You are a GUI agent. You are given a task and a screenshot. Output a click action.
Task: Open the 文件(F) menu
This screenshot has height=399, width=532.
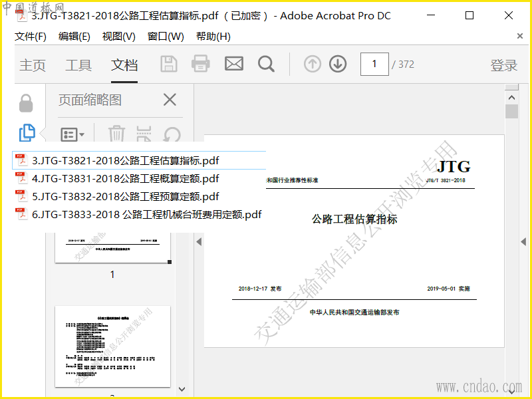pos(31,37)
